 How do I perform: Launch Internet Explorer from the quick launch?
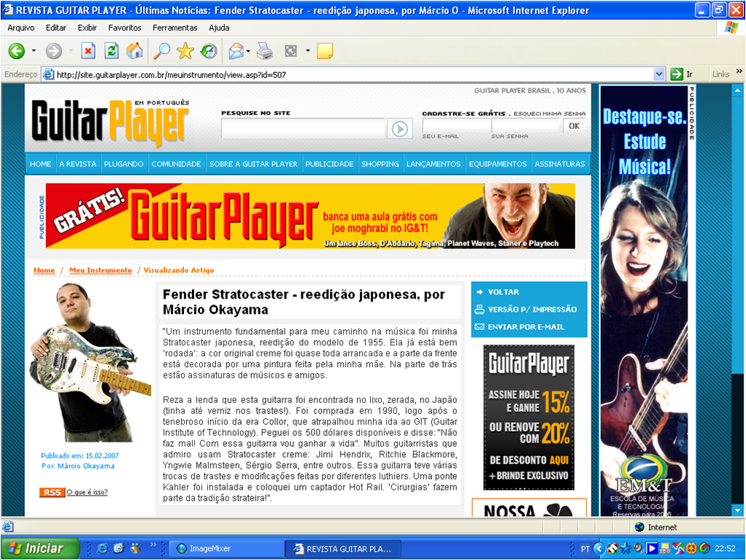point(101,548)
